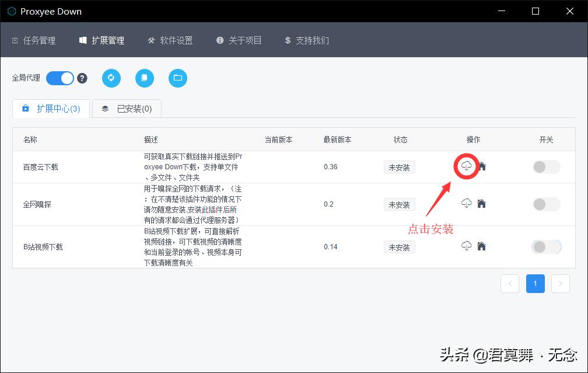Open the 软件设置 menu
The width and height of the screenshot is (588, 373).
pos(170,41)
